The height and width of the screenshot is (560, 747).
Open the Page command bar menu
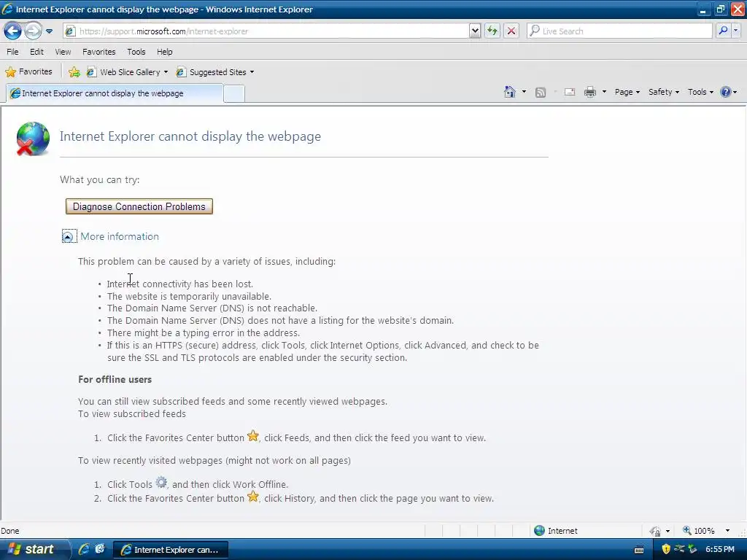click(627, 92)
